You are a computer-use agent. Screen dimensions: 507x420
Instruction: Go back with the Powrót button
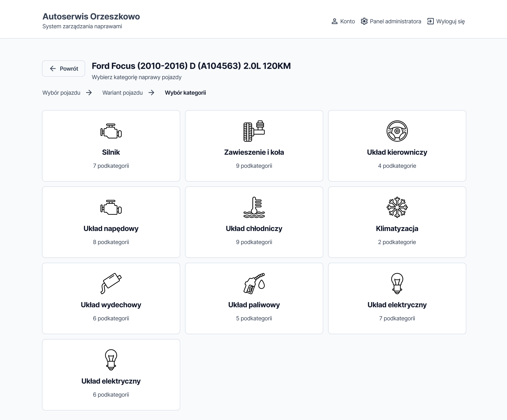point(64,69)
